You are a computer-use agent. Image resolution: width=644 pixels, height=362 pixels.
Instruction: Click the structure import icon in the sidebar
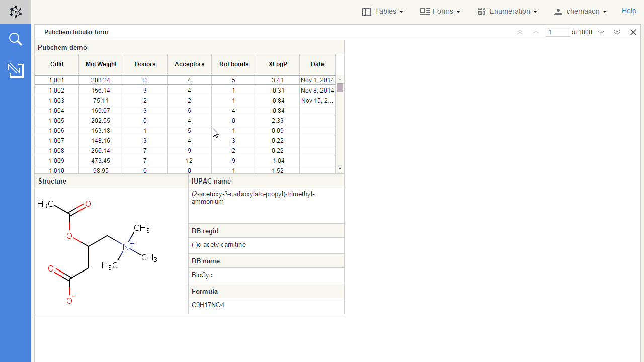pyautogui.click(x=16, y=70)
